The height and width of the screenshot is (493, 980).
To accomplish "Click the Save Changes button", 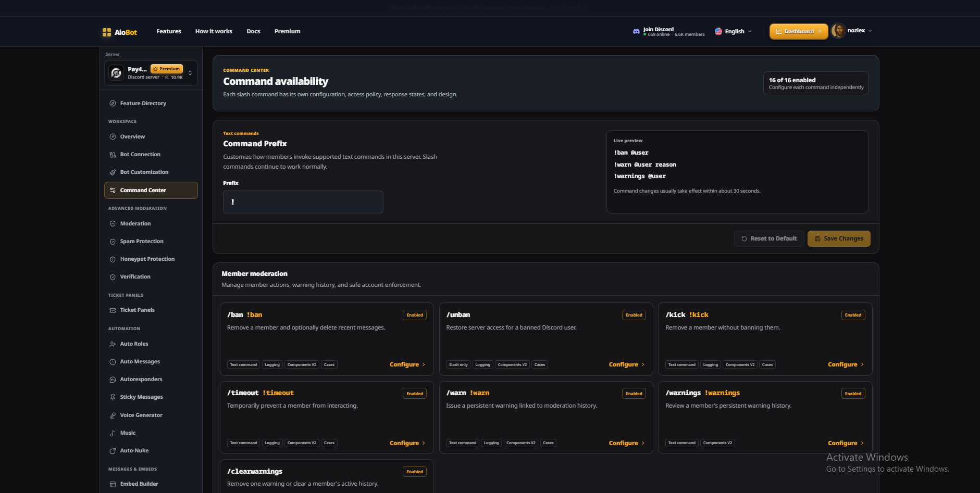I will 839,238.
